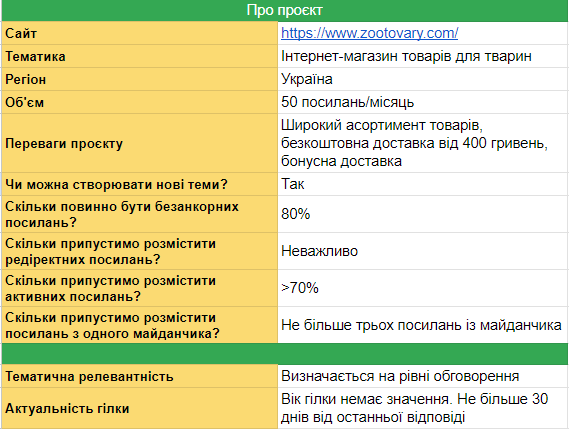
Task: Select cell 'Інтернет-магазин товарів для тварин'
Action: (423, 56)
